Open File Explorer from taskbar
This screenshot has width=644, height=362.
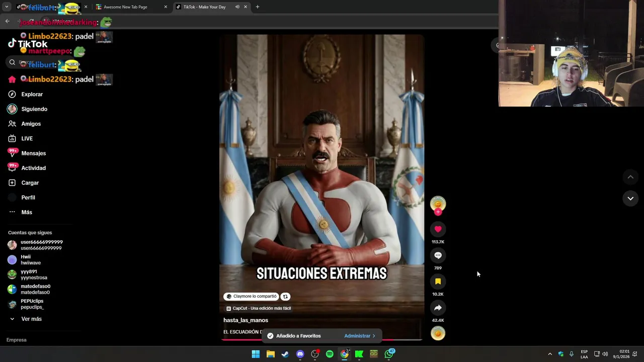click(271, 354)
